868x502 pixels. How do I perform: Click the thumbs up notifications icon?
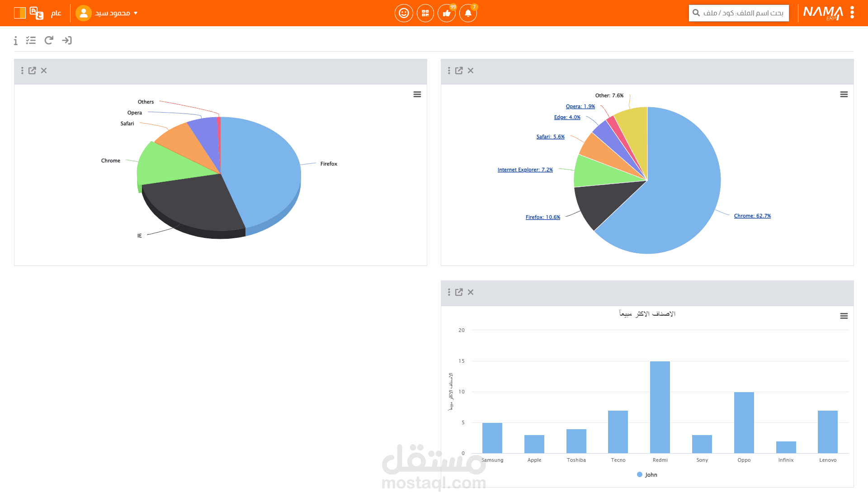pos(447,13)
